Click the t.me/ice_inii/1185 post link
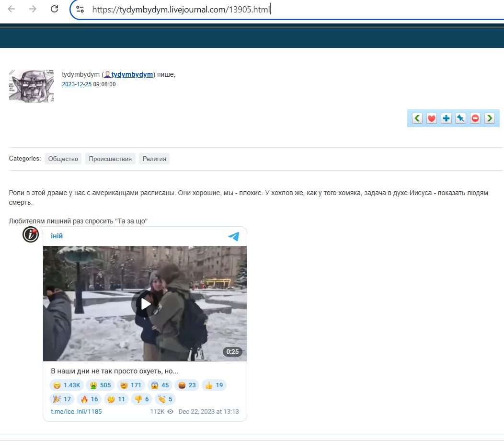Image resolution: width=504 pixels, height=441 pixels. 76,411
